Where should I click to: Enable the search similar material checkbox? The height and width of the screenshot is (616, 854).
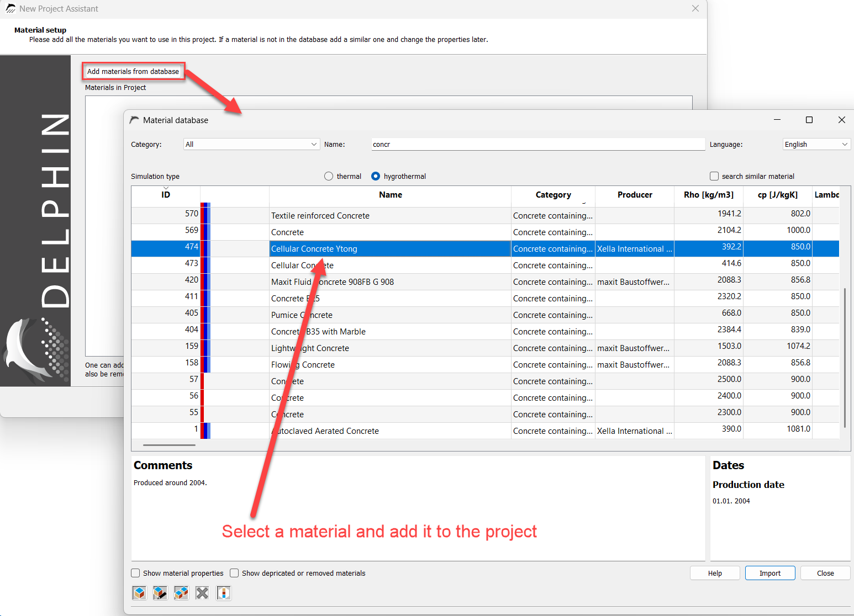coord(714,176)
